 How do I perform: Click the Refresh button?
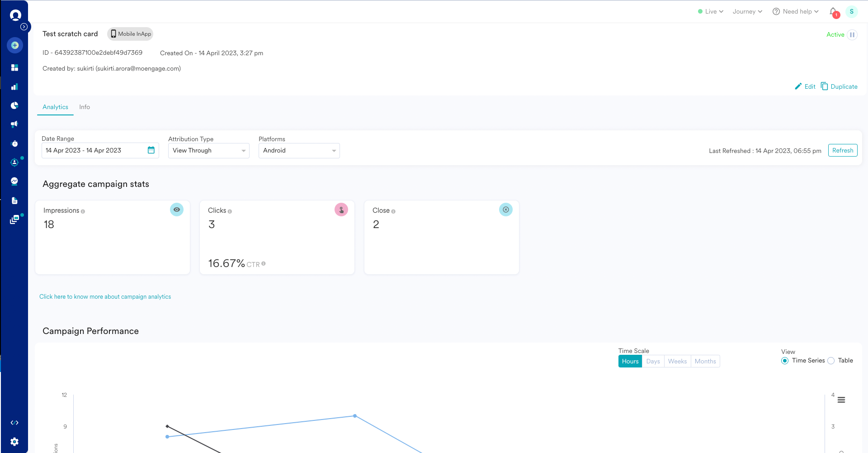pos(843,150)
